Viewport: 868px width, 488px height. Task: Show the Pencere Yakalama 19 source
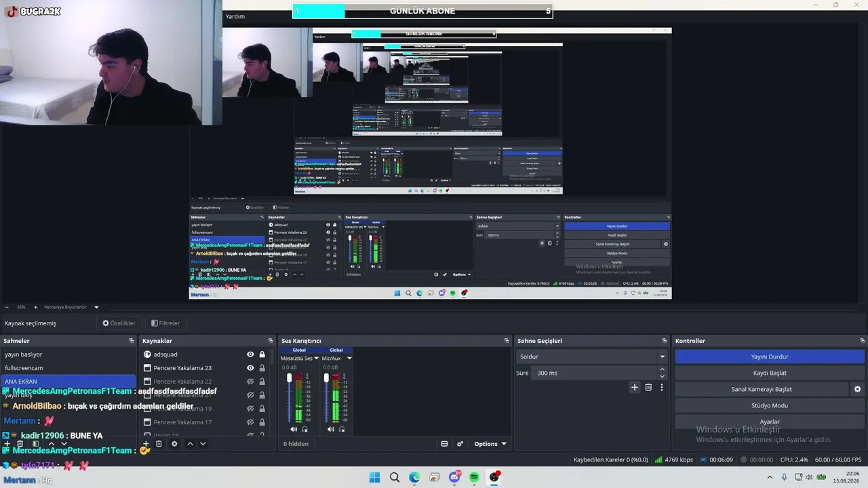(250, 409)
